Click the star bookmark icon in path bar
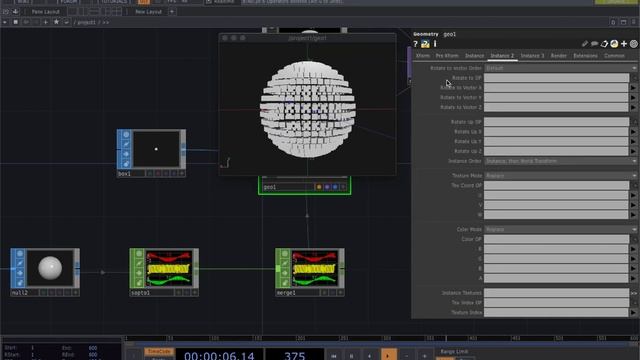The width and height of the screenshot is (640, 360). pos(56,22)
